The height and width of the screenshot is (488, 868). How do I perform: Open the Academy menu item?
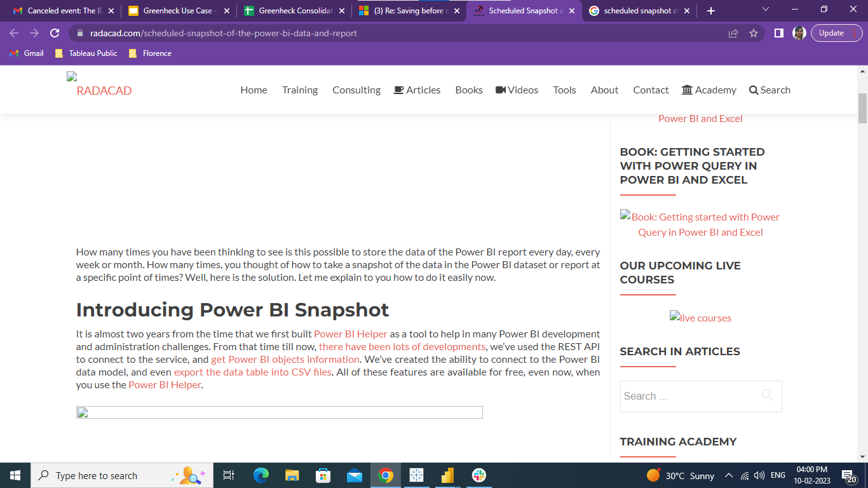(709, 90)
